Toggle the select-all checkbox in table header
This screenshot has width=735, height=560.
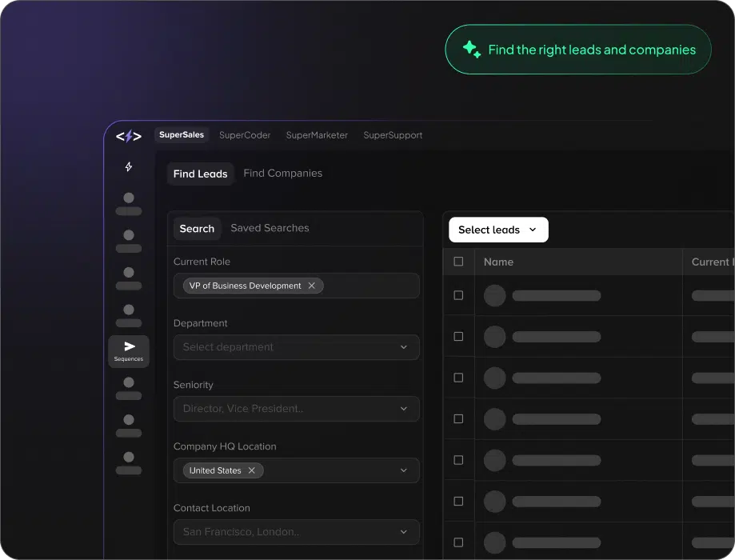click(458, 262)
